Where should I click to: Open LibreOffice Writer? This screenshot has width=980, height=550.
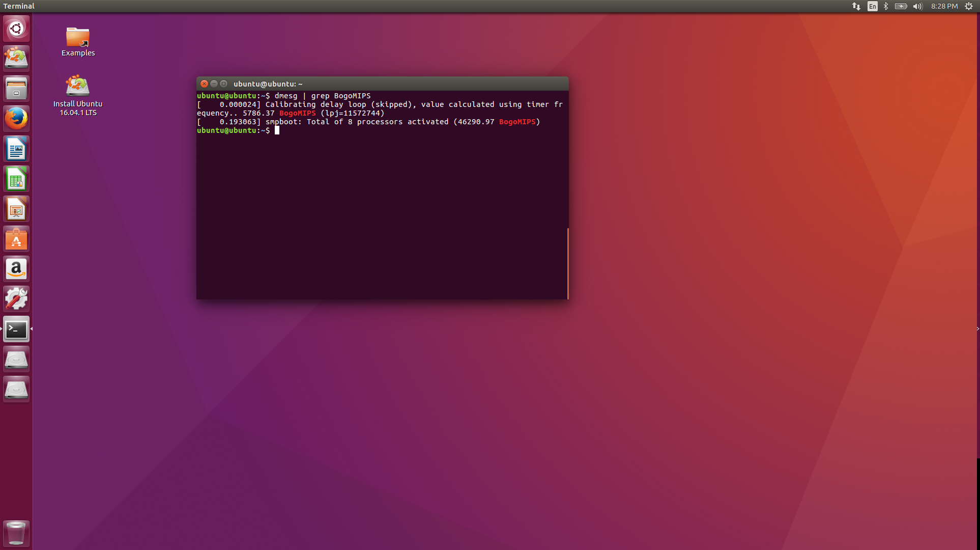(16, 149)
